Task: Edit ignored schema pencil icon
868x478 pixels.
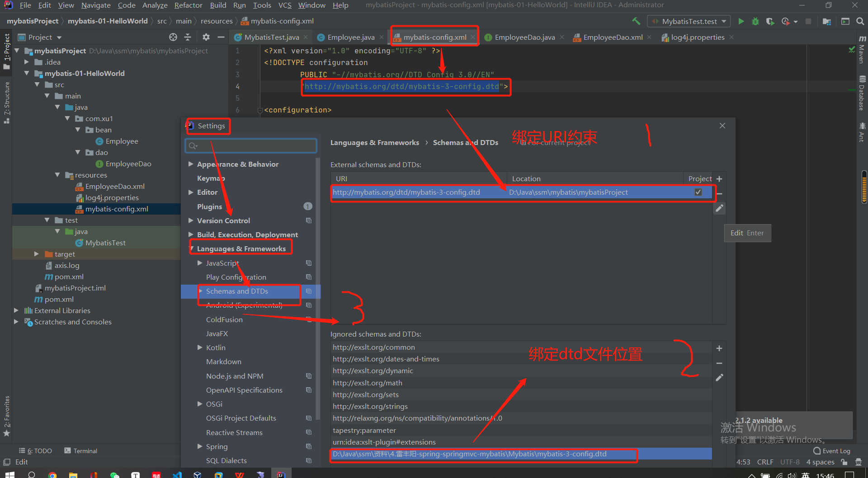Action: click(x=719, y=378)
